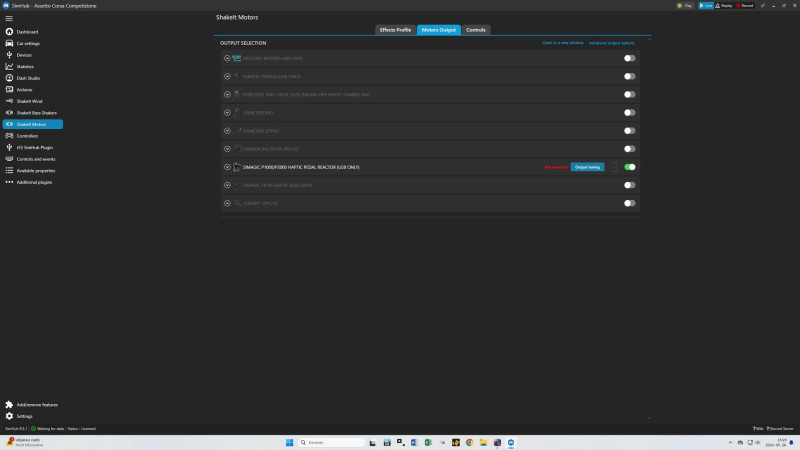
Task: Enable Simagic TB-RS Haptic output toggle
Action: [630, 185]
